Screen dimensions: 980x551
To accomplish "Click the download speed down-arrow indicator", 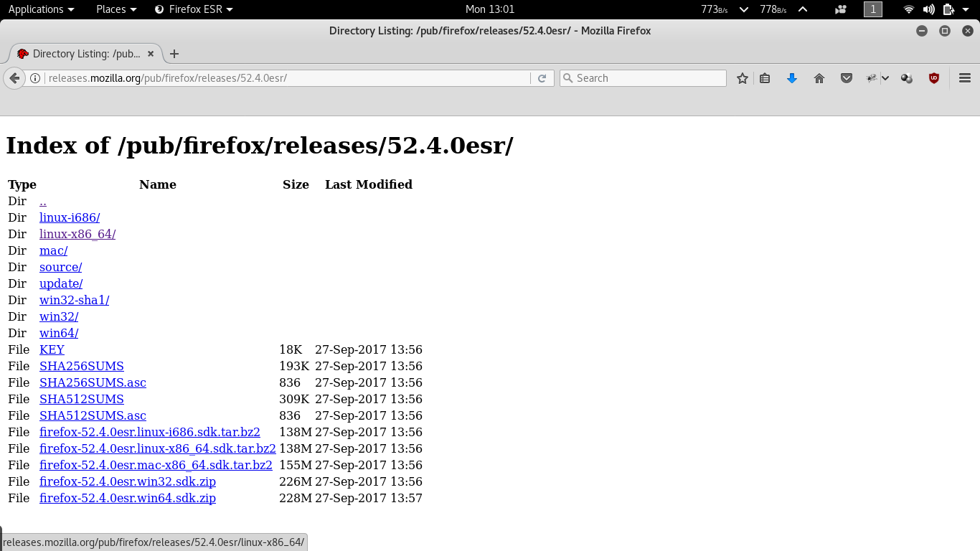I will [744, 9].
